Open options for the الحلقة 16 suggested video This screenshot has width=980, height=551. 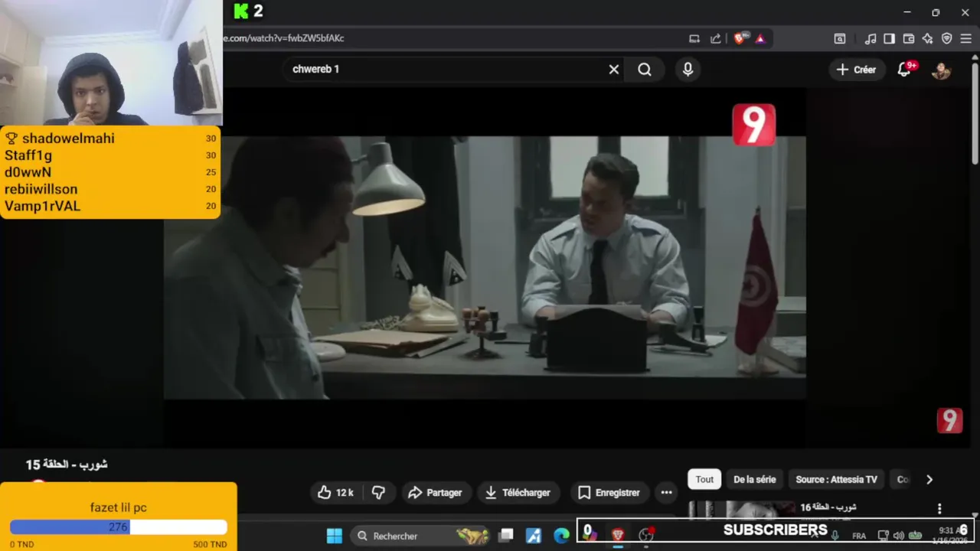coord(939,508)
